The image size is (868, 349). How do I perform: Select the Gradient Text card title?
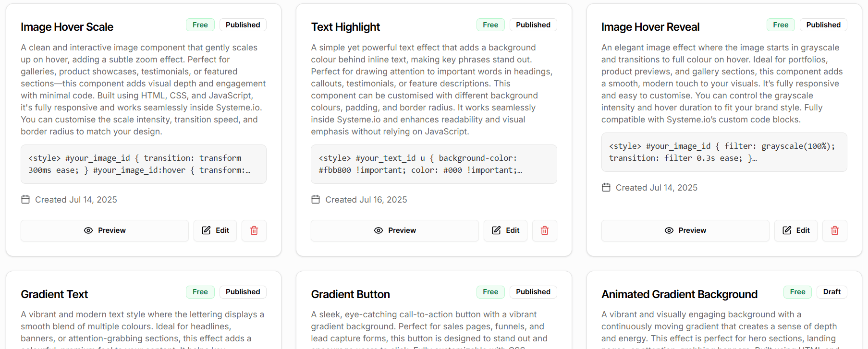[54, 294]
